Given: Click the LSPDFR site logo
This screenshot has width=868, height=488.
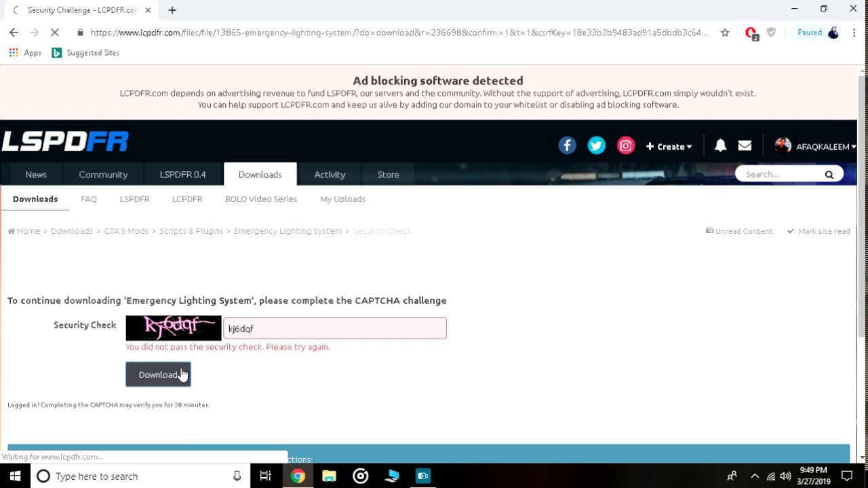Looking at the screenshot, I should pos(65,142).
